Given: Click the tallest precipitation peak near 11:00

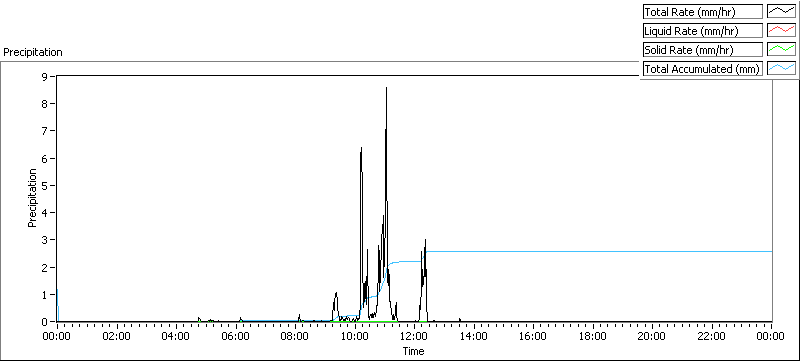Looking at the screenshot, I should pos(386,89).
